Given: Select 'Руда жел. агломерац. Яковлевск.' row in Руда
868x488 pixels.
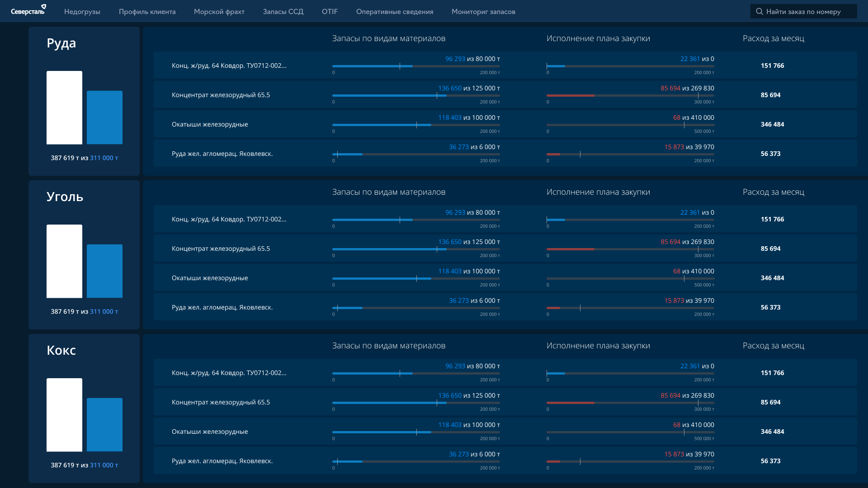Looking at the screenshot, I should [505, 154].
